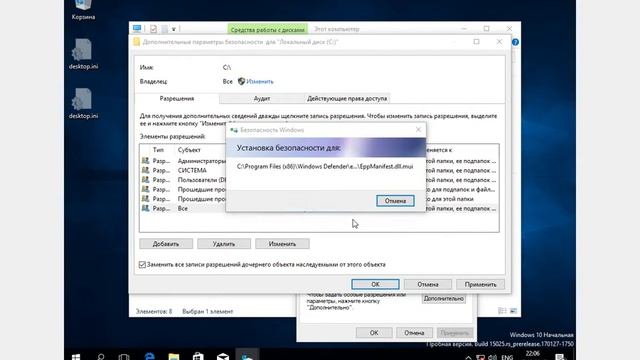The image size is (640, 360).
Task: Open Task View from the taskbar
Action: tap(124, 357)
